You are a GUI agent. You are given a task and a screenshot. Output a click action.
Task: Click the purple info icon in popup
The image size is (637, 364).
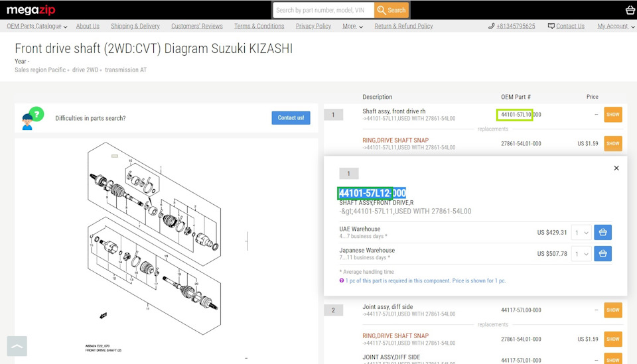pyautogui.click(x=342, y=280)
